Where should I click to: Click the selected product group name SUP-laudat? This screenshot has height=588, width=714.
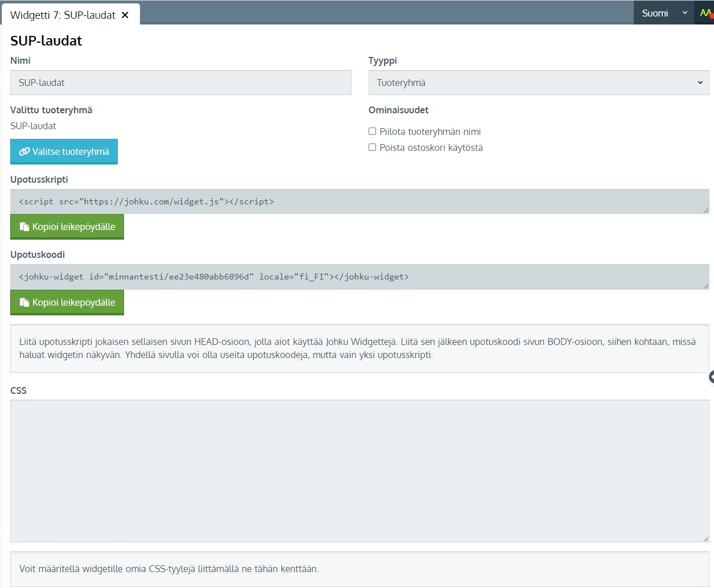point(33,126)
